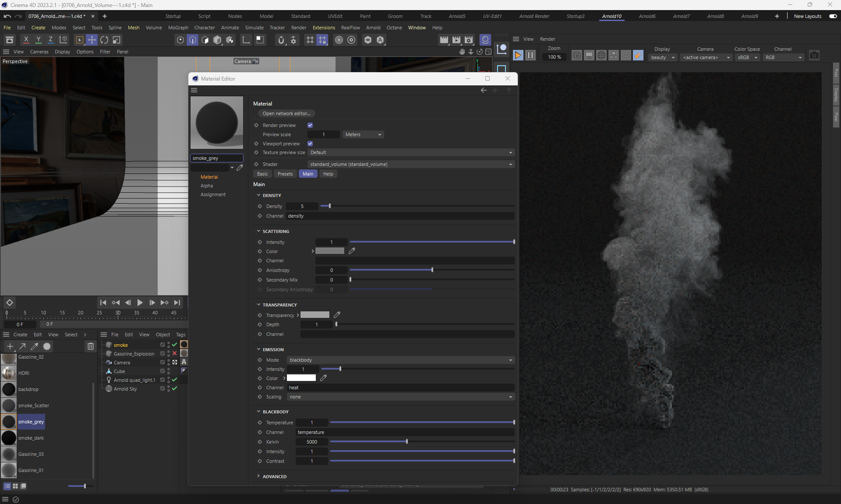Image resolution: width=841 pixels, height=504 pixels.
Task: Toggle the New Layouts switch
Action: tap(833, 16)
